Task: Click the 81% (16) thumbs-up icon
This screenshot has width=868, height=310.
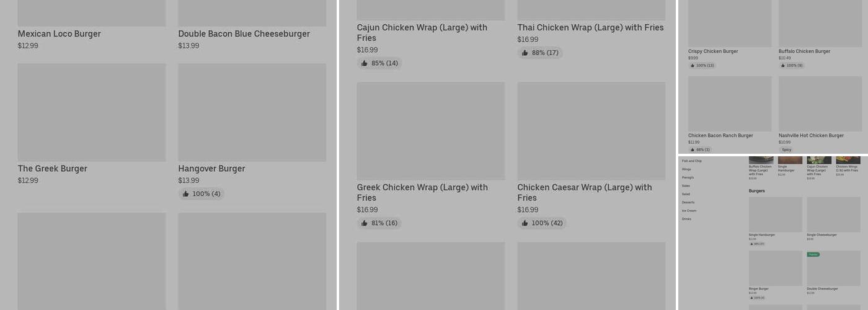Action: (x=364, y=223)
